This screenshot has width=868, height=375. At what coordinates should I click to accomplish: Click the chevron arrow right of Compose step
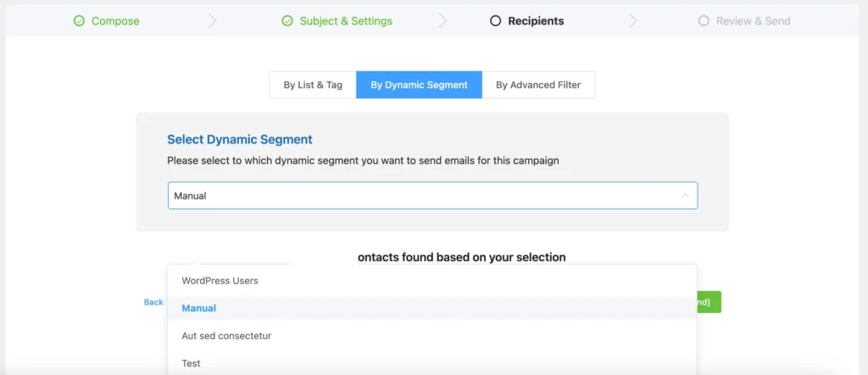(212, 21)
